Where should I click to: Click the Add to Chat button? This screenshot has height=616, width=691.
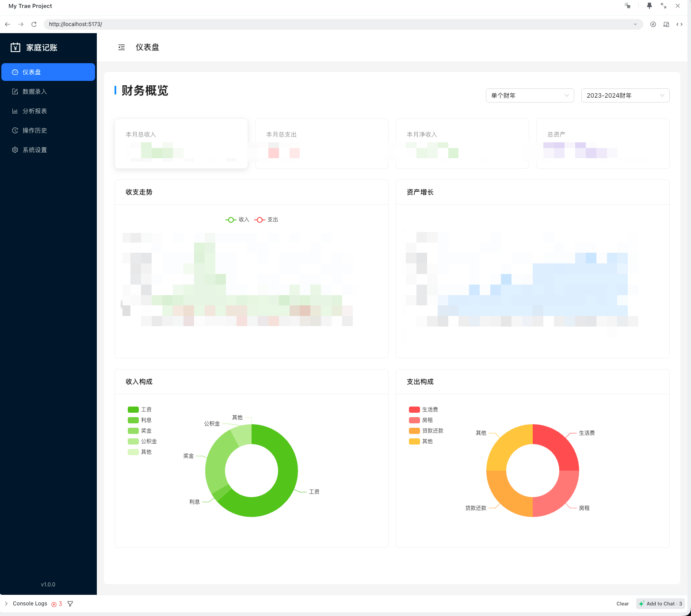660,604
